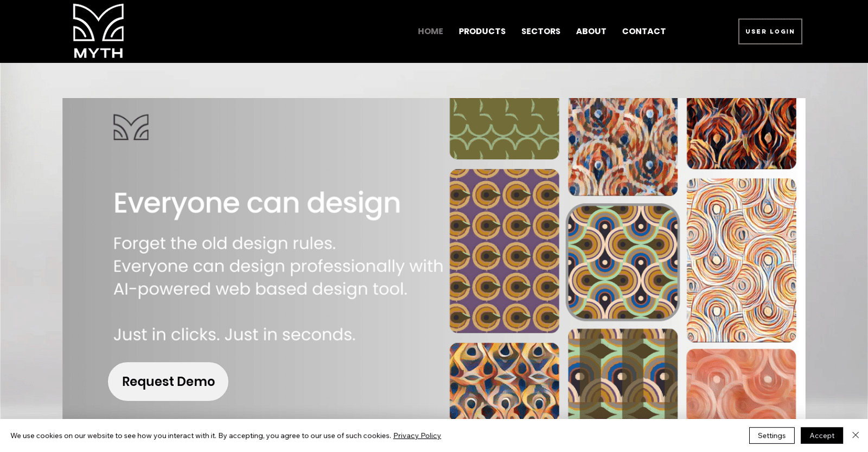
Task: Dismiss the cookie banner with X icon
Action: [x=856, y=435]
